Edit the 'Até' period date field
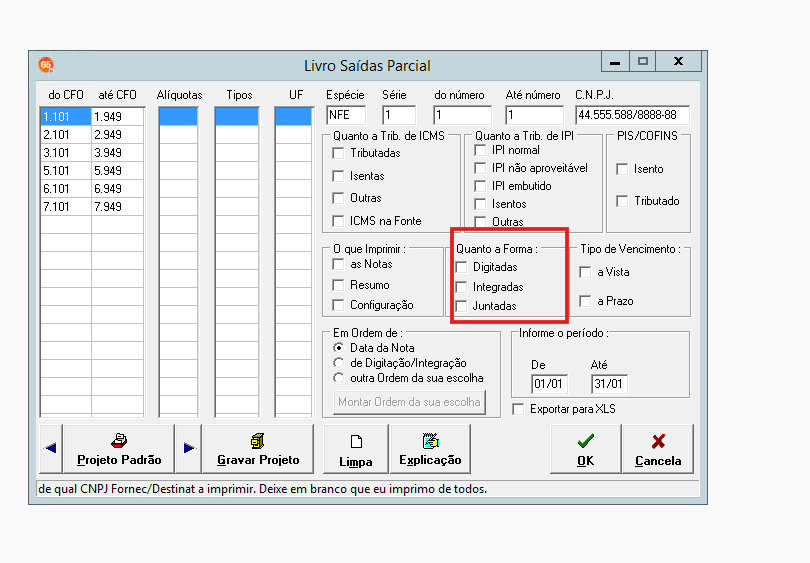 point(609,384)
